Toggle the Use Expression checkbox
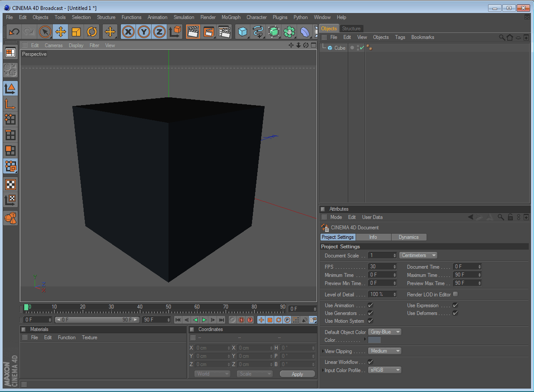Image resolution: width=534 pixels, height=392 pixels. point(456,305)
